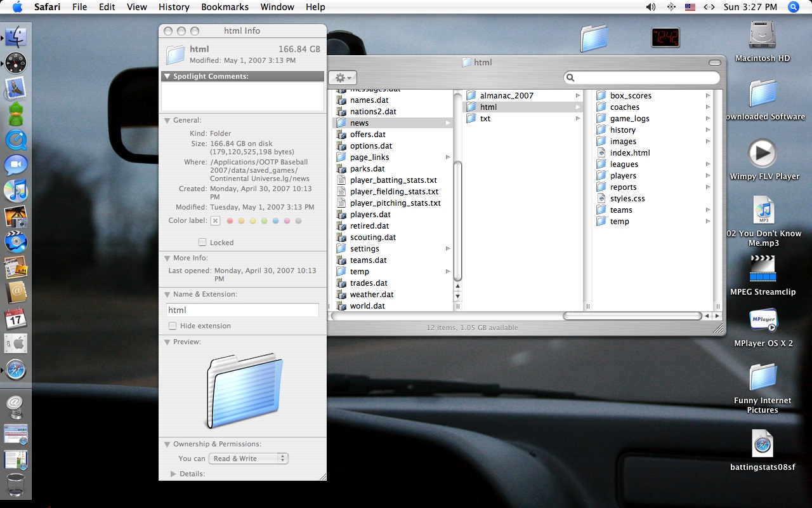Open the History menu

pos(173,7)
